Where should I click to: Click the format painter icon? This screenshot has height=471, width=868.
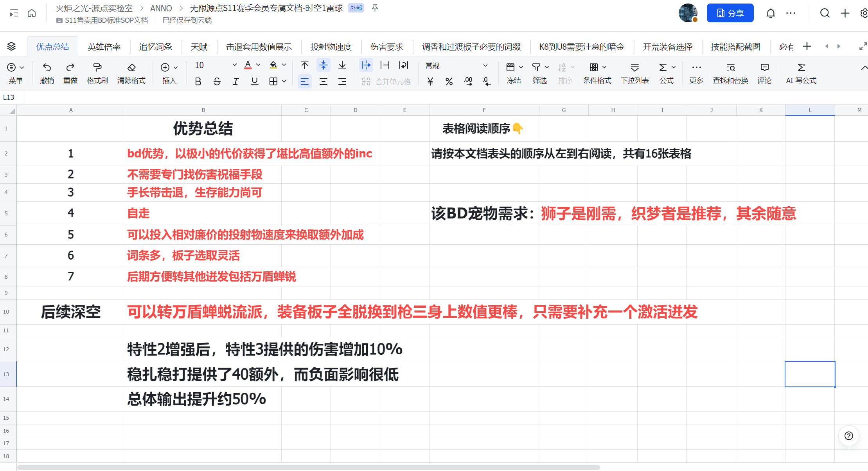click(x=97, y=67)
